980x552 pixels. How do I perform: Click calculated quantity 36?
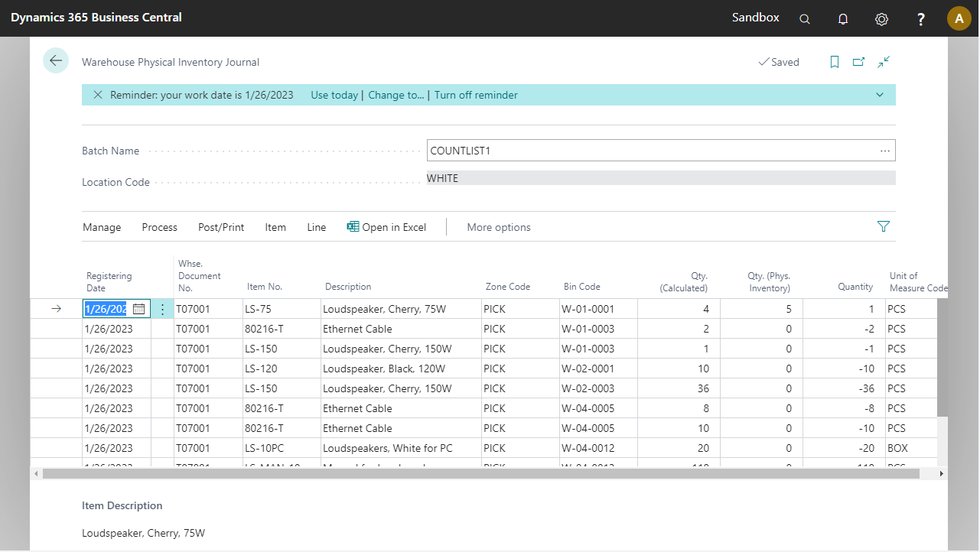click(679, 388)
